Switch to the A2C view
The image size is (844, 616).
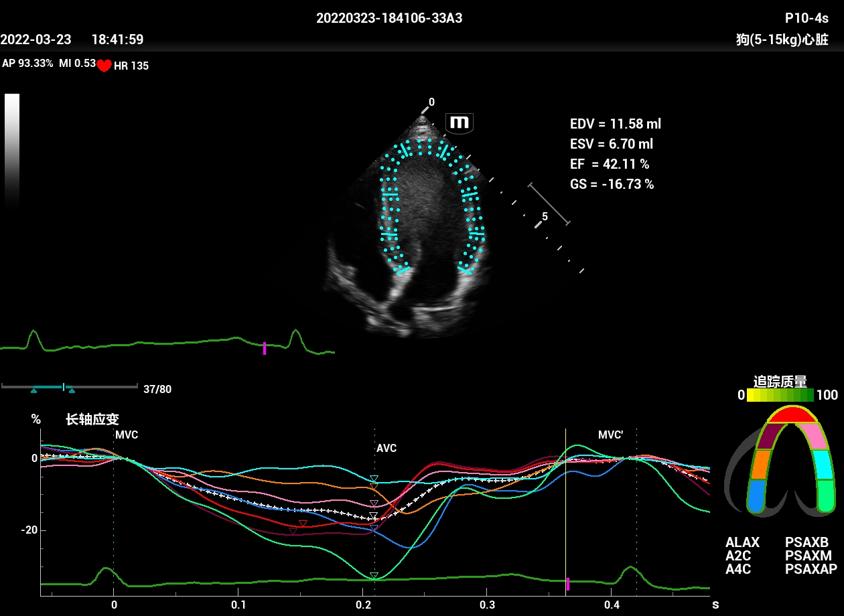pyautogui.click(x=738, y=556)
